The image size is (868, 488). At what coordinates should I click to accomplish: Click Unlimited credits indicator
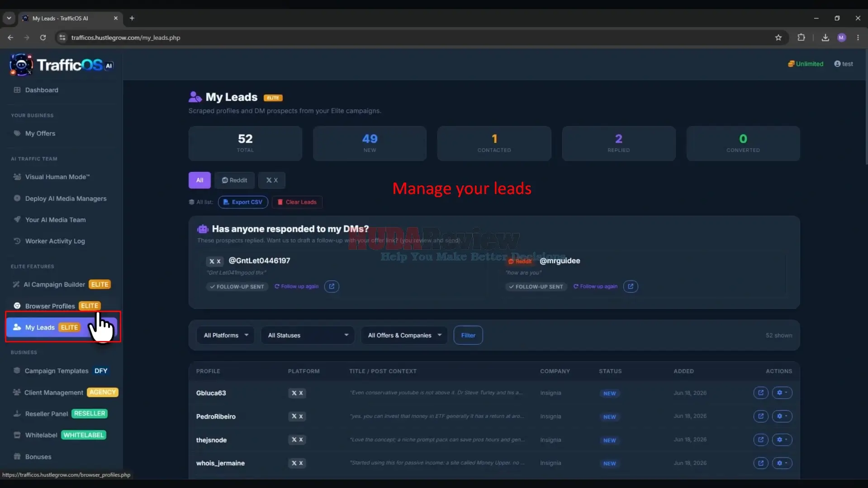click(806, 64)
